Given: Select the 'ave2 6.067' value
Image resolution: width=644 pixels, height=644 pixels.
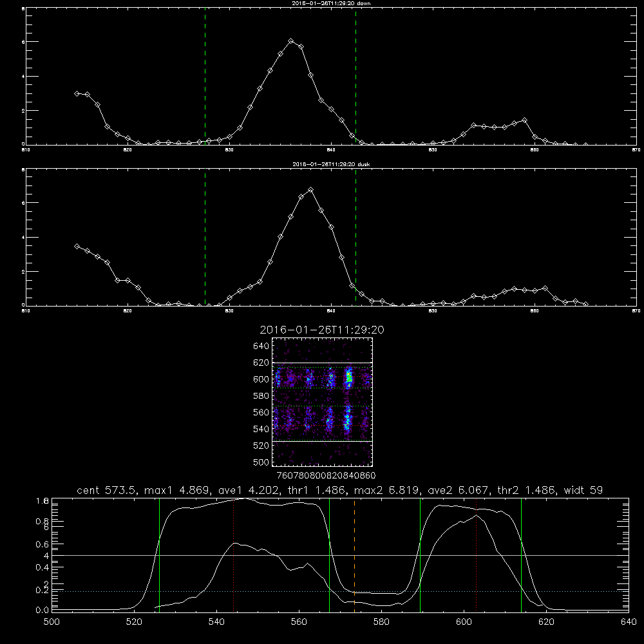Looking at the screenshot, I should pyautogui.click(x=458, y=490).
